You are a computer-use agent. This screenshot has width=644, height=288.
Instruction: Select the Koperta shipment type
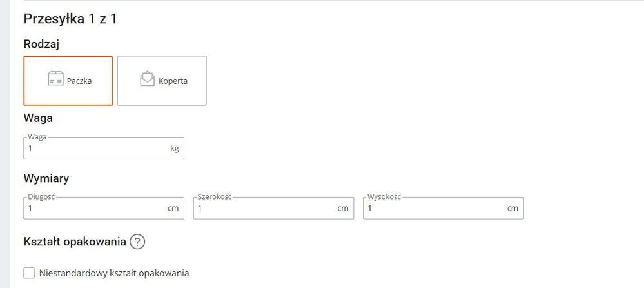(162, 81)
